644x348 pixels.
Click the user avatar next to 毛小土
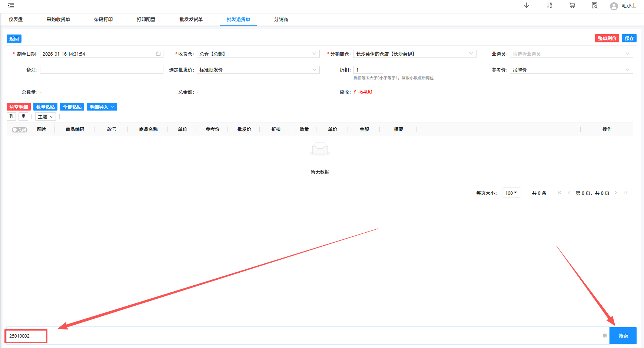614,6
